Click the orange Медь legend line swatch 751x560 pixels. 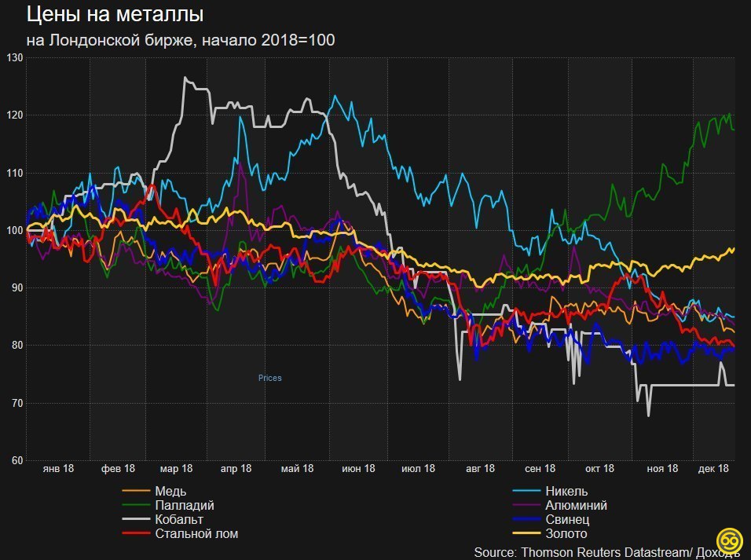pos(136,491)
